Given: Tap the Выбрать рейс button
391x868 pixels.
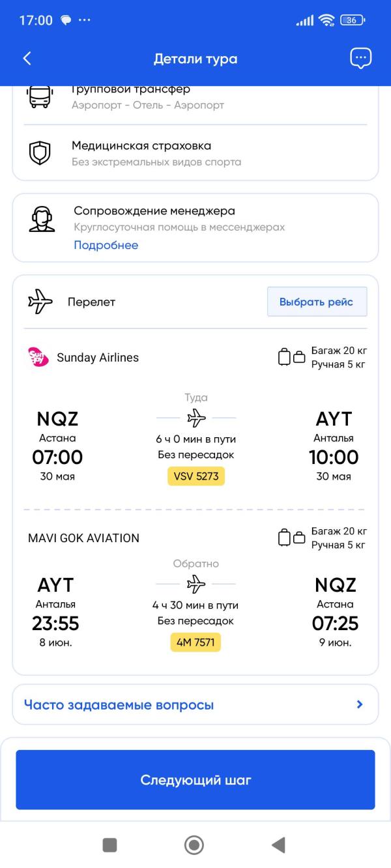Looking at the screenshot, I should pos(317,302).
